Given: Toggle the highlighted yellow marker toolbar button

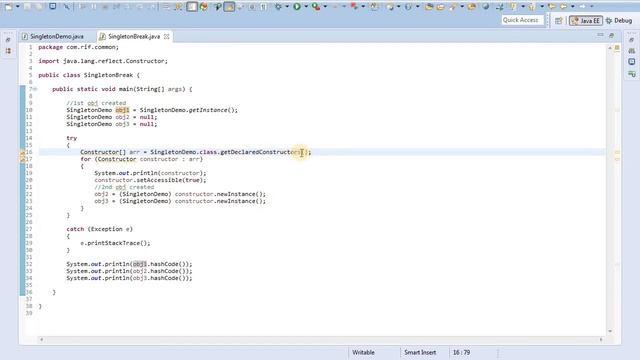Looking at the screenshot, I should coord(229,7).
